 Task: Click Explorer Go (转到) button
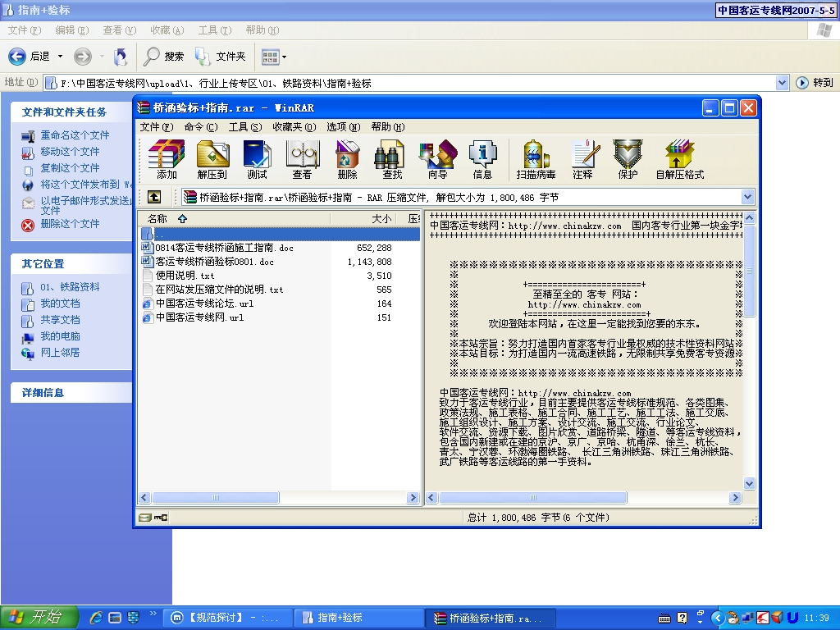(x=815, y=83)
